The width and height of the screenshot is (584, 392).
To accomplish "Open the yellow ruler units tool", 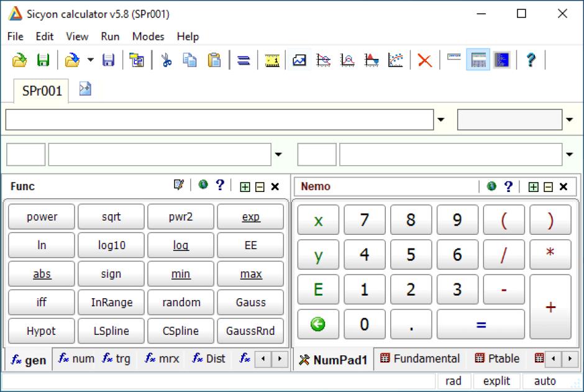I will (272, 60).
